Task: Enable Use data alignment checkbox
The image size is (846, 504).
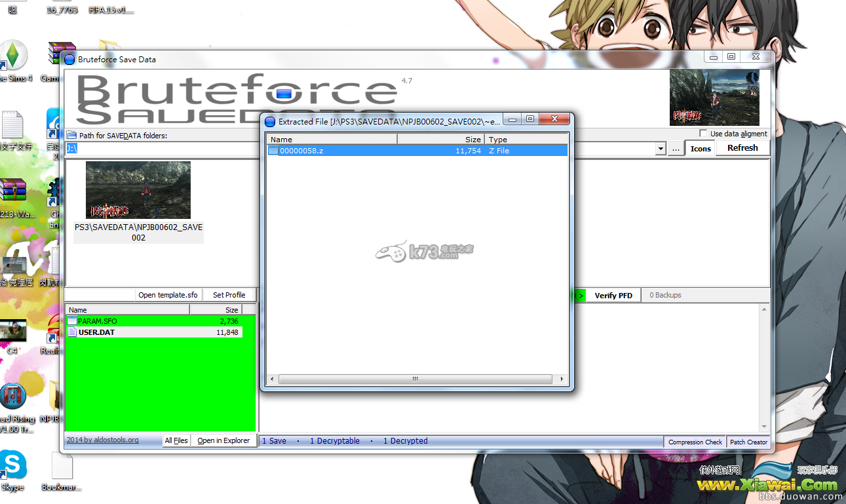Action: 703,134
